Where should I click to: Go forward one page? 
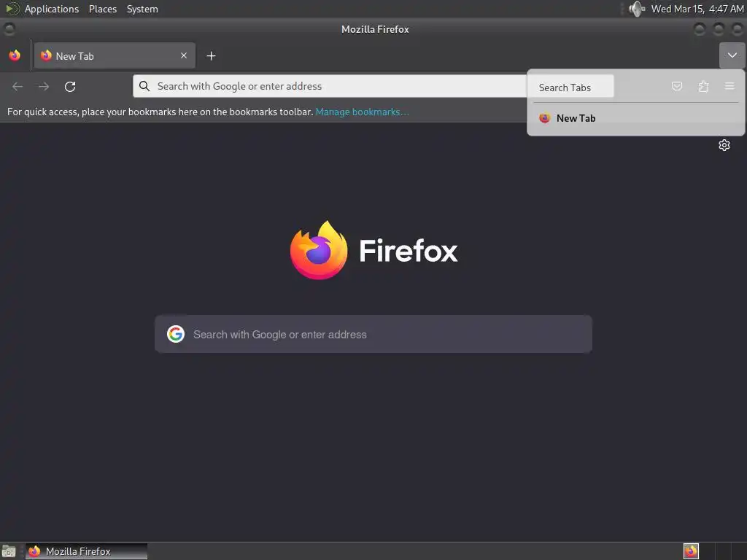point(44,86)
